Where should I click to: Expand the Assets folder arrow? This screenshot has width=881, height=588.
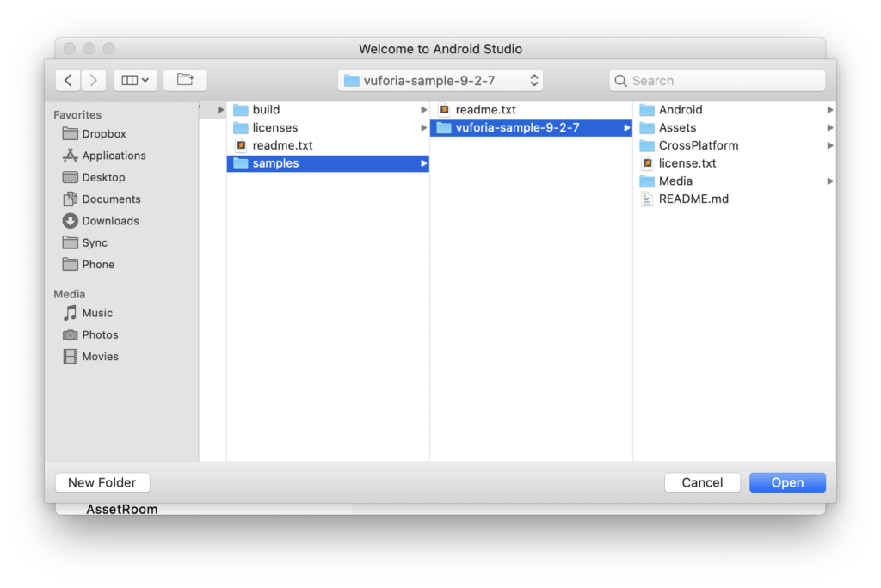[830, 128]
